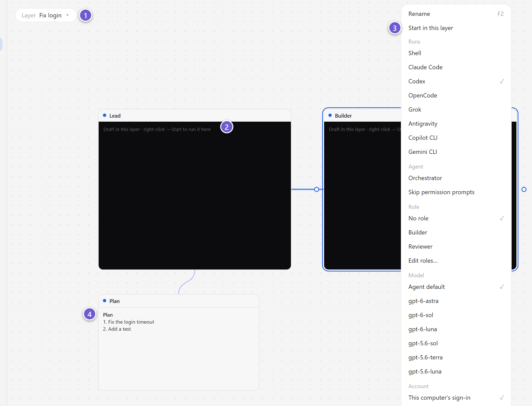
Task: Pick Gemini CLI from the menu
Action: tap(456, 152)
